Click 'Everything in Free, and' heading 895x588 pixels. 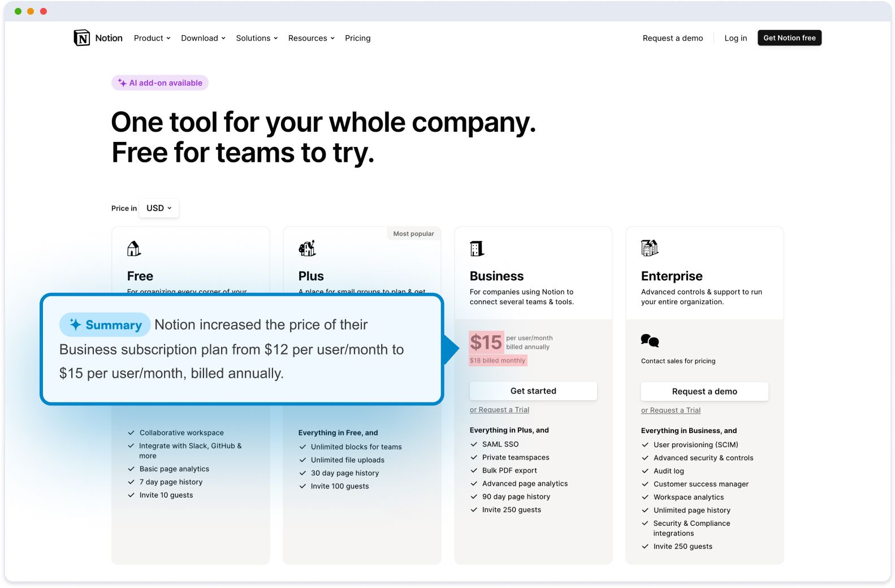(338, 433)
